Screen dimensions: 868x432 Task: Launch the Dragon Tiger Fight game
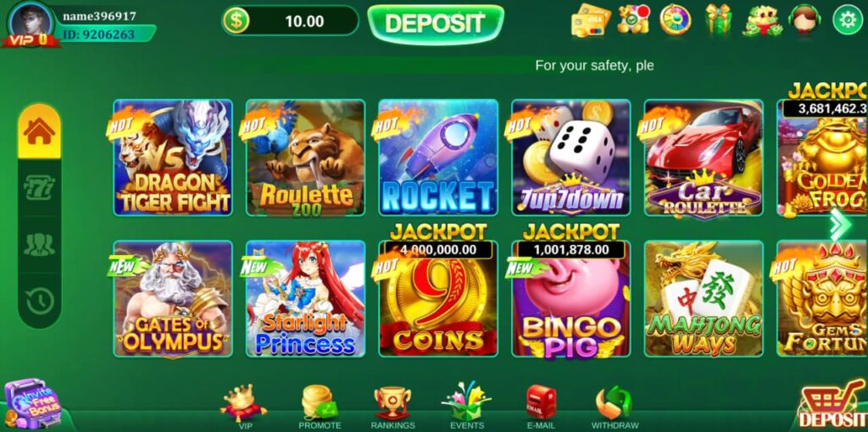coord(173,158)
